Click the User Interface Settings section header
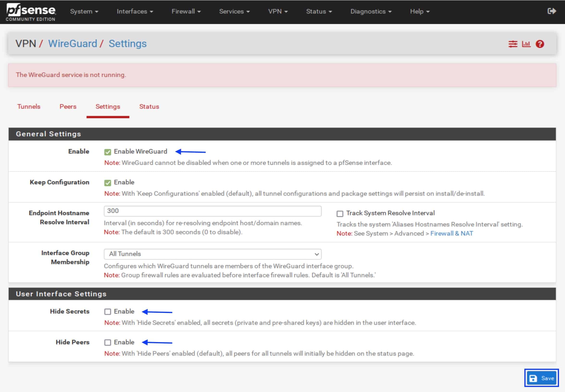The image size is (565, 392). (x=282, y=294)
